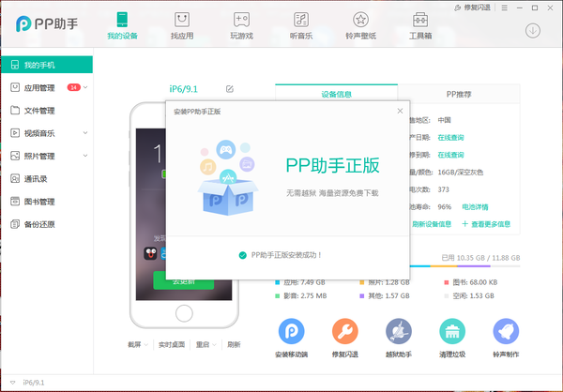The height and width of the screenshot is (392, 563).
Task: Open the 玩游戏 games icon
Action: 242,20
